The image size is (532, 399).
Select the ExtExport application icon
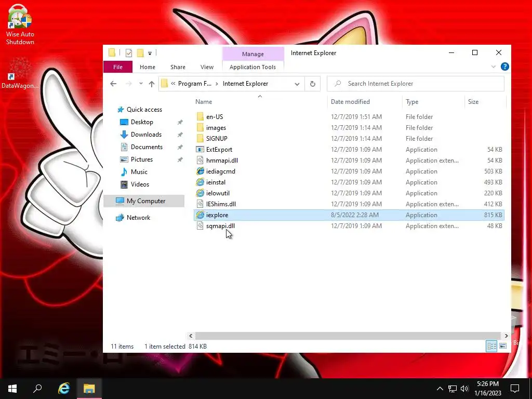click(200, 149)
